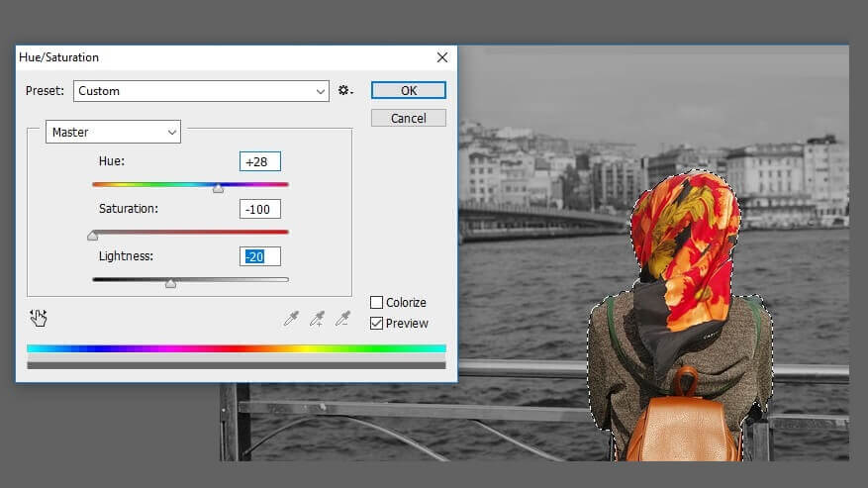
Task: Disable the Preview checkbox
Action: click(x=376, y=323)
